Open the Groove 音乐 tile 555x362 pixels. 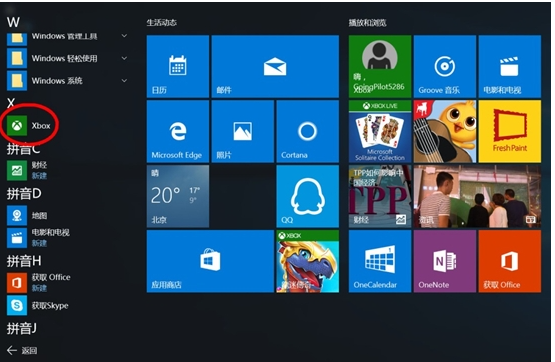tap(445, 66)
